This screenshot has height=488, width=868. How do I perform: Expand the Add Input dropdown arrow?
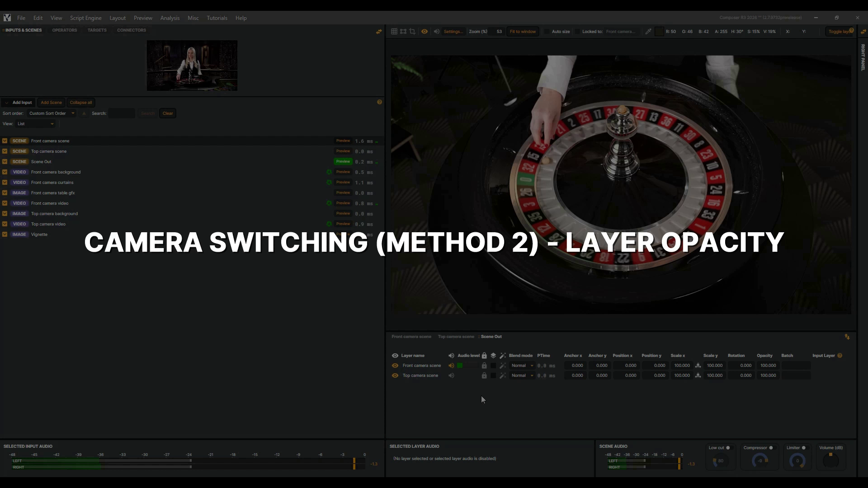6,103
